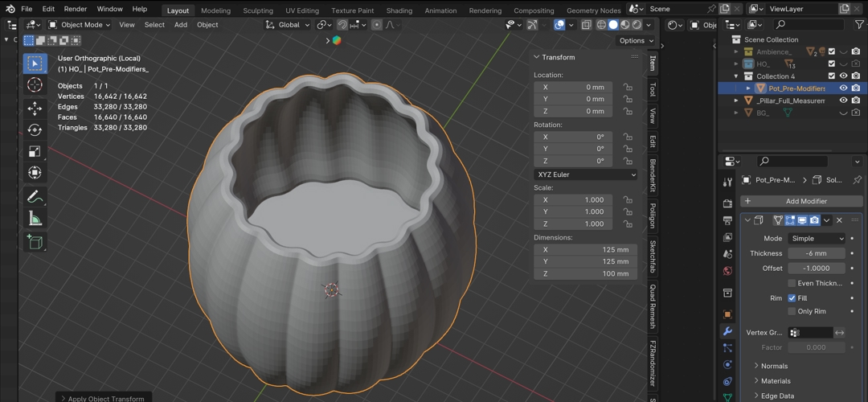Hide Pot_Pre-Modifiers in viewport via eye icon
The width and height of the screenshot is (868, 402).
click(843, 88)
